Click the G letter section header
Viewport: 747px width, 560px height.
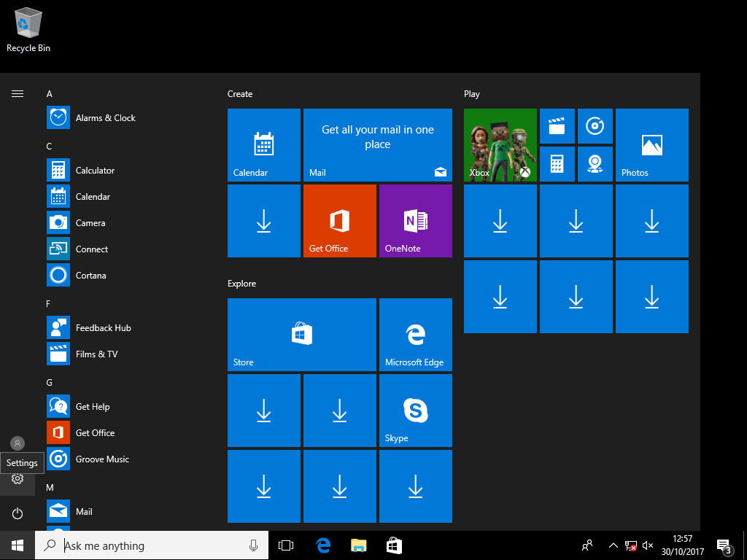(x=49, y=382)
